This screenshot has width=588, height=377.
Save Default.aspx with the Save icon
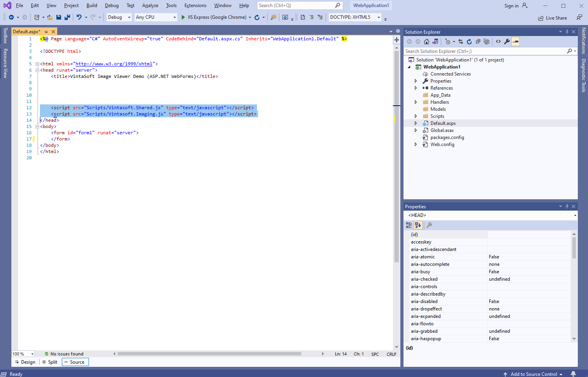point(59,17)
